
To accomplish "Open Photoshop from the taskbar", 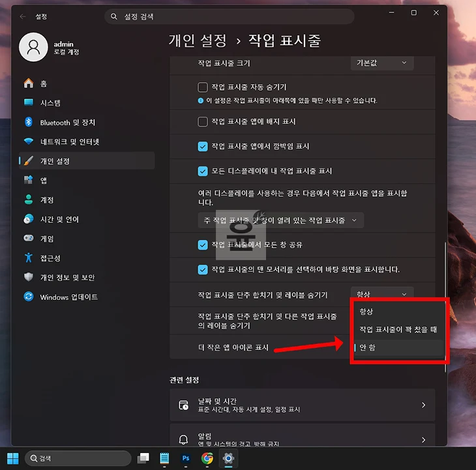I will [x=186, y=458].
